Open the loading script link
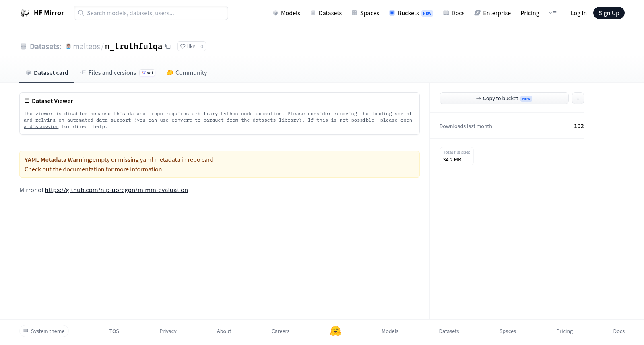This screenshot has width=644, height=345. tap(392, 114)
